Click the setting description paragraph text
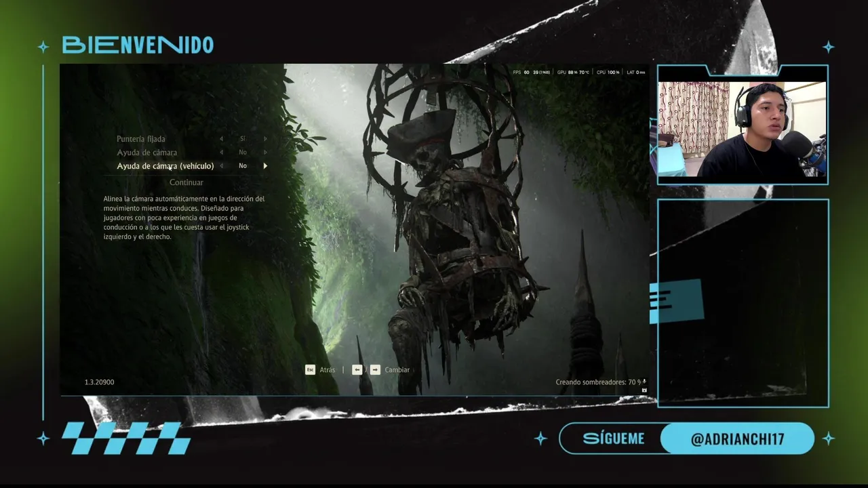Viewport: 868px width, 488px height. (x=184, y=218)
